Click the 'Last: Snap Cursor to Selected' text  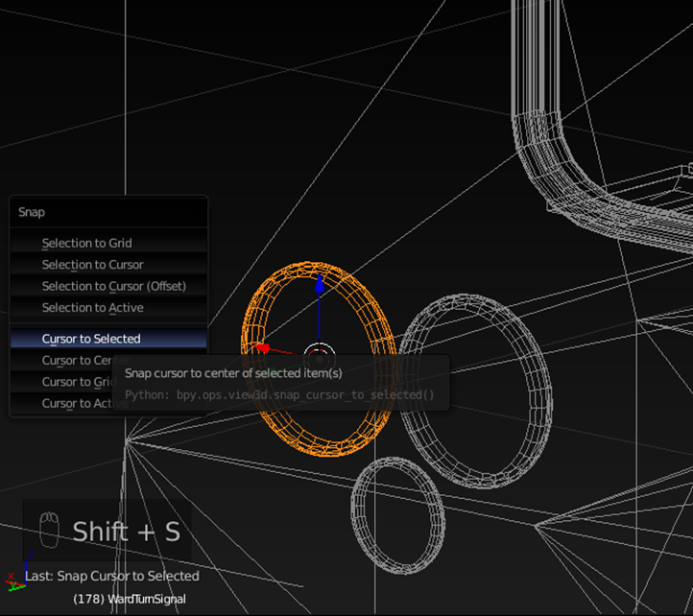point(112,577)
